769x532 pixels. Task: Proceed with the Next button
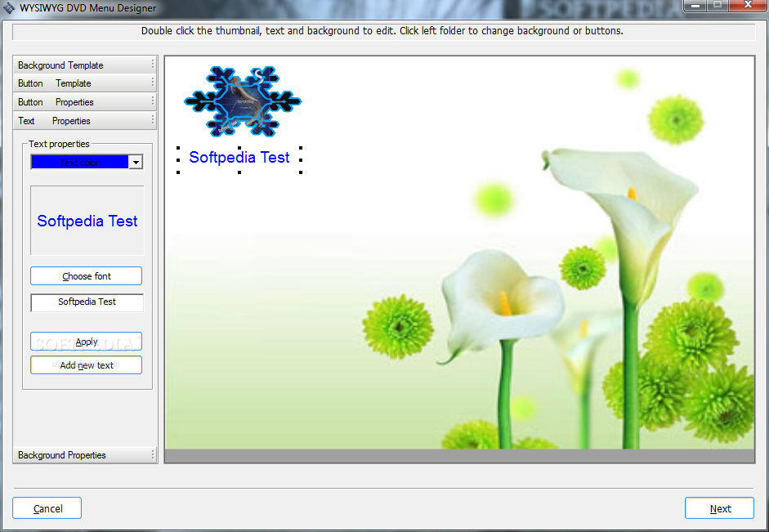[x=719, y=508]
